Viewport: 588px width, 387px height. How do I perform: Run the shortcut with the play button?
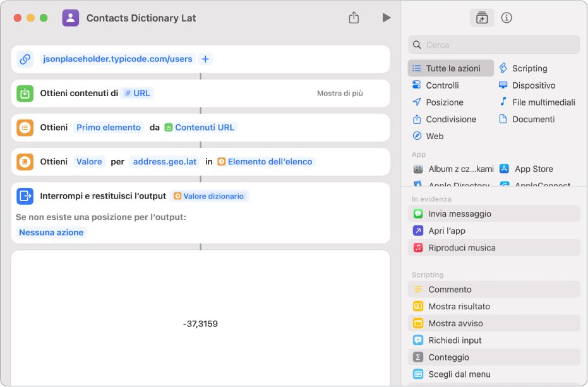point(387,18)
